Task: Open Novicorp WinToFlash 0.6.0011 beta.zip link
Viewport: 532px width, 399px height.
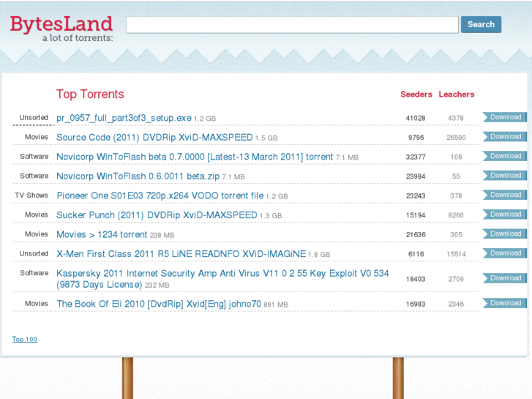Action: pos(138,176)
